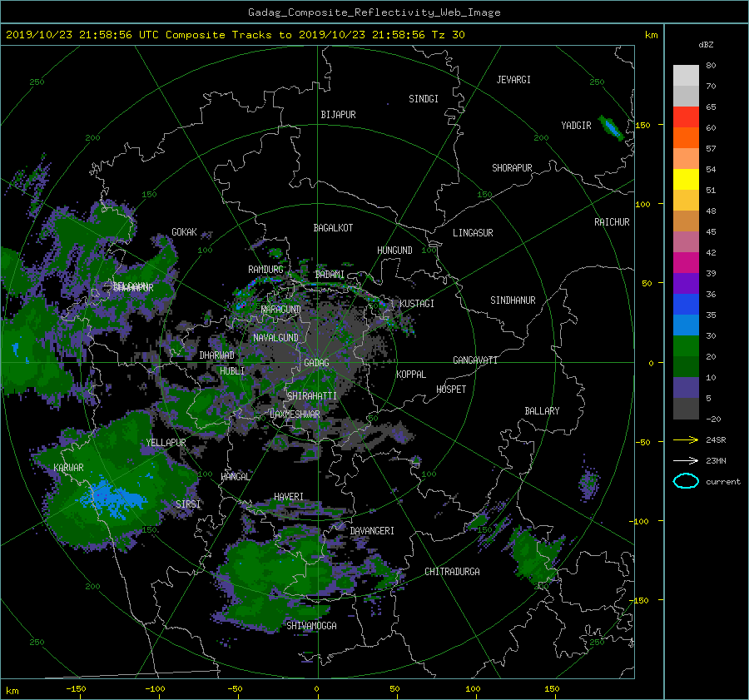Select the yellow 54 dBZ swatch
Viewport: 749px width, 700px height.
[x=686, y=180]
